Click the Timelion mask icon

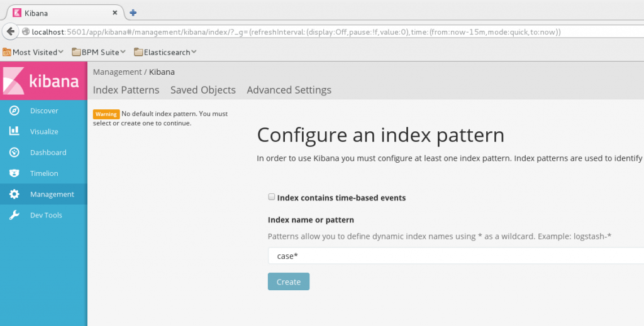point(14,173)
